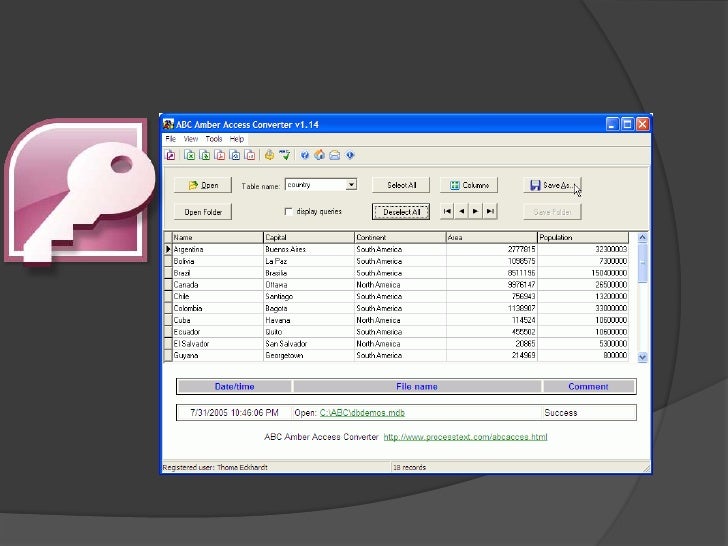728x546 pixels.
Task: Click the green checkmark options toolbar icon
Action: [x=285, y=155]
